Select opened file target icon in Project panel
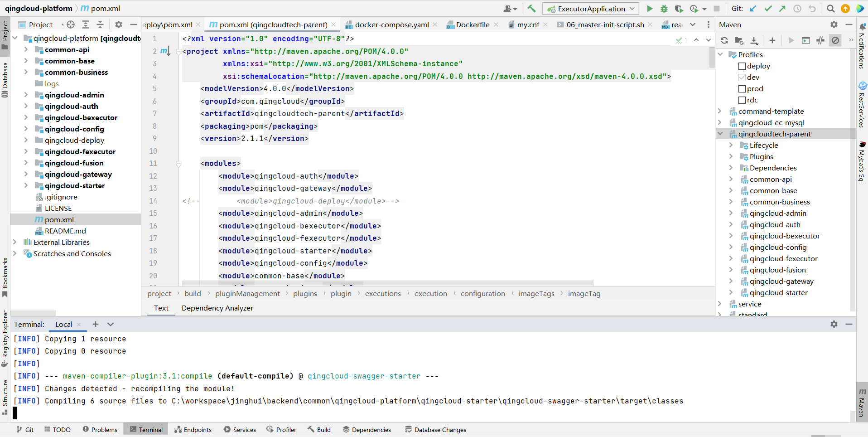 [71, 24]
